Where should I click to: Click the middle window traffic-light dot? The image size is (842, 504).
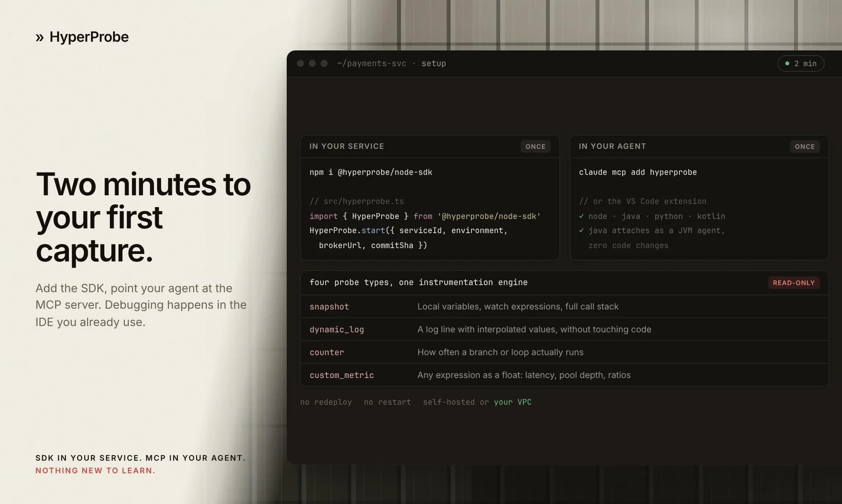pyautogui.click(x=312, y=64)
